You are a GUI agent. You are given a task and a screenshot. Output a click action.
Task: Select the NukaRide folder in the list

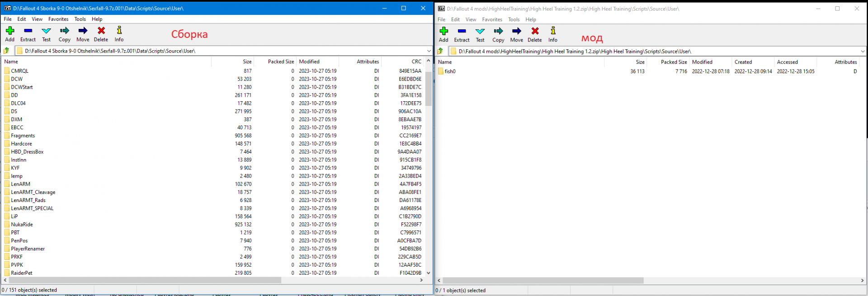coord(22,225)
